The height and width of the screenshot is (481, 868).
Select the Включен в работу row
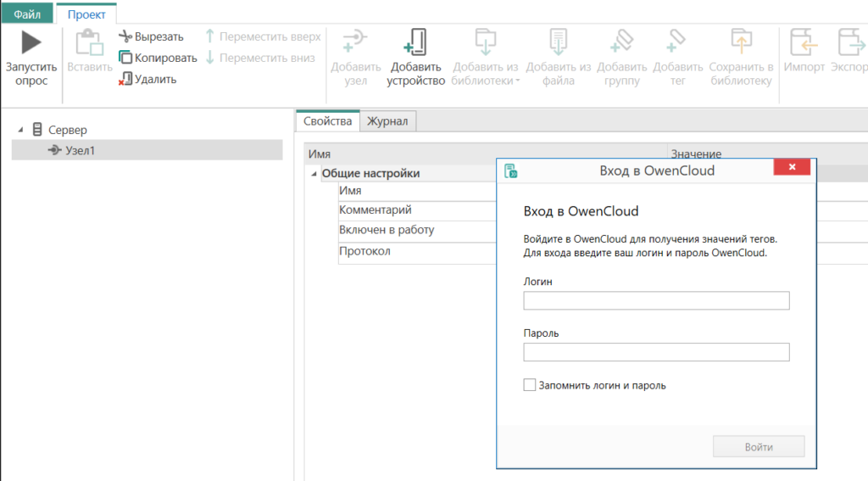point(417,230)
